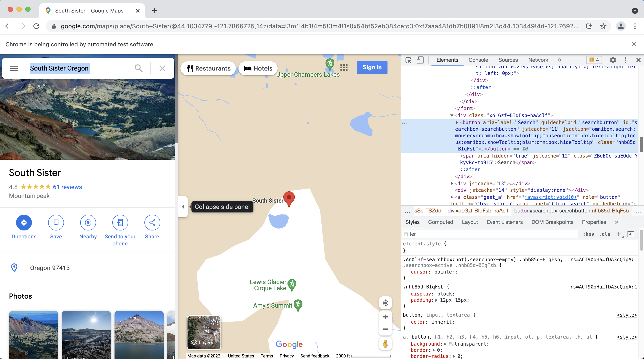Expand the div jstcache="13" node
The height and width of the screenshot is (359, 644).
coord(452,183)
